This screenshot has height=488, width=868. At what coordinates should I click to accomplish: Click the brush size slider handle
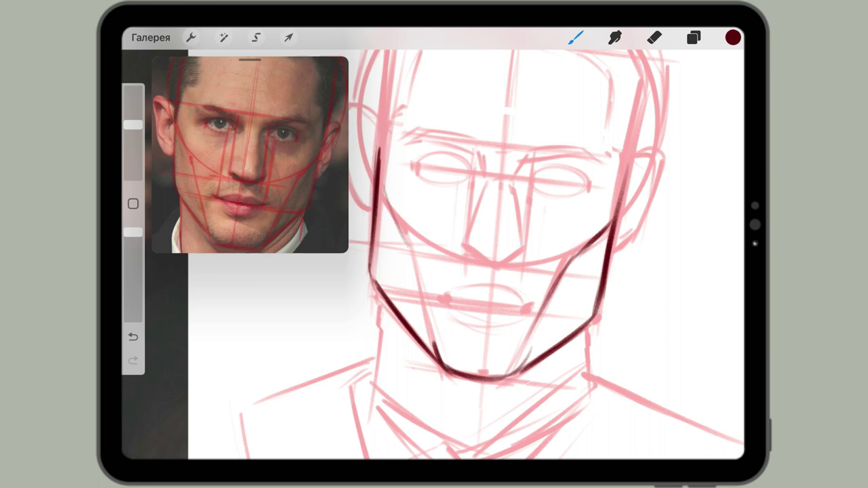click(133, 125)
